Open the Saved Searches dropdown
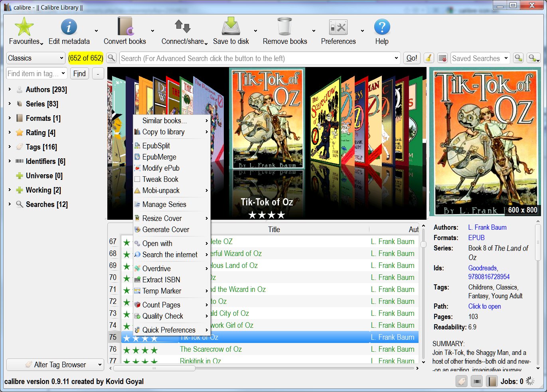The image size is (547, 392). [480, 58]
